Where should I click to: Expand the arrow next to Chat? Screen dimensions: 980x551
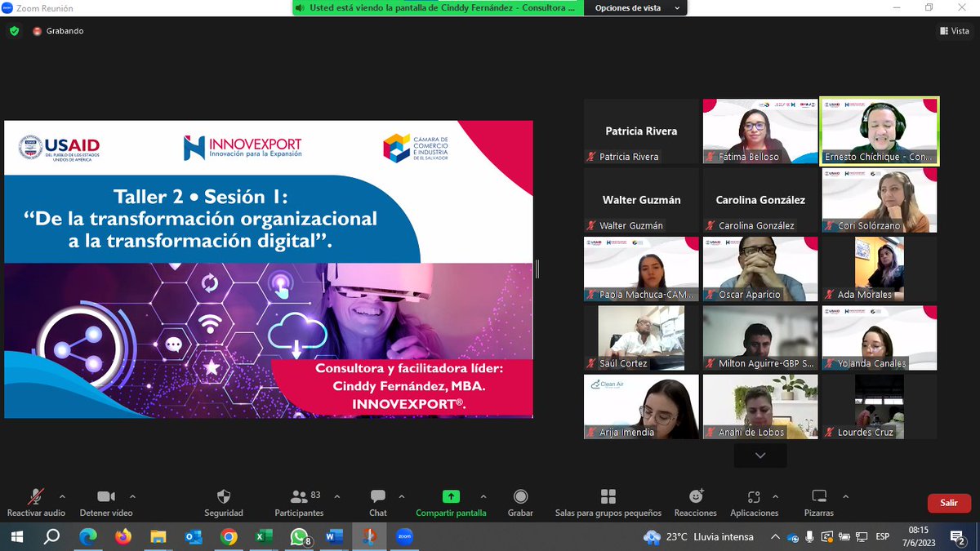(401, 495)
